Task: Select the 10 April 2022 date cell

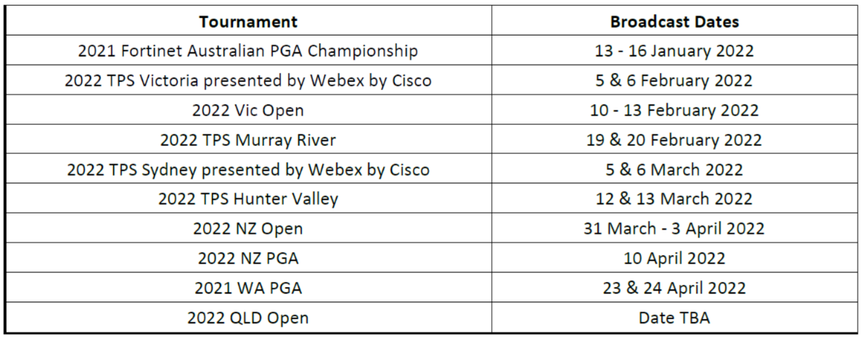Action: pos(674,258)
